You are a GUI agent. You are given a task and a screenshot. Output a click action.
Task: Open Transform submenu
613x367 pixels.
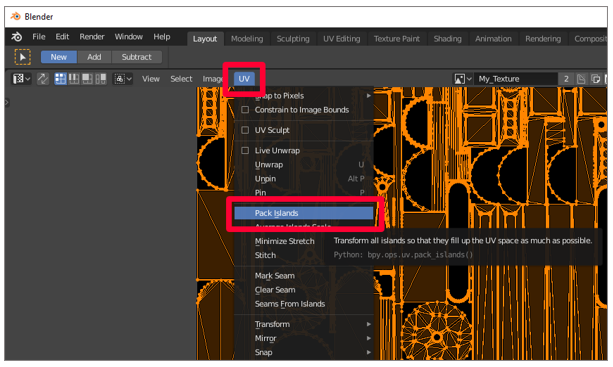pos(304,324)
